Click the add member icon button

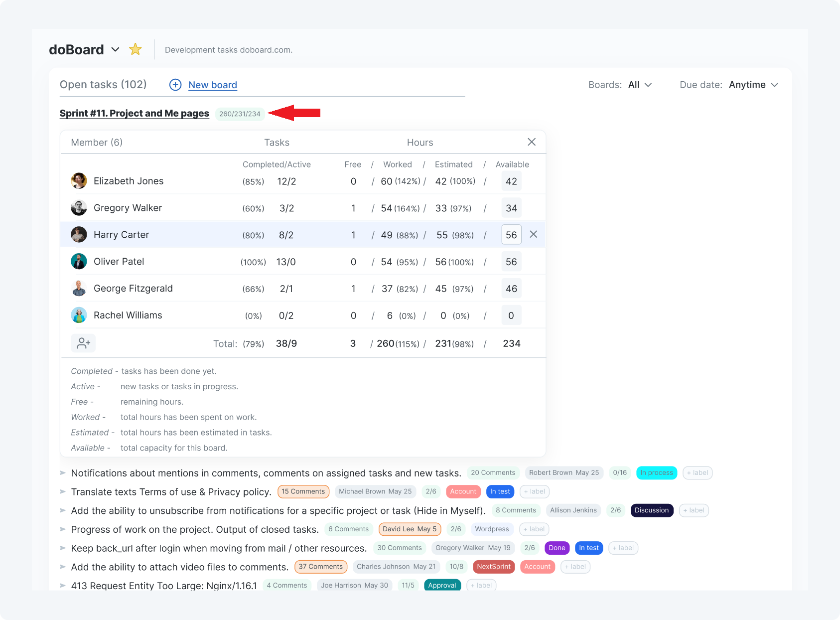coord(83,343)
